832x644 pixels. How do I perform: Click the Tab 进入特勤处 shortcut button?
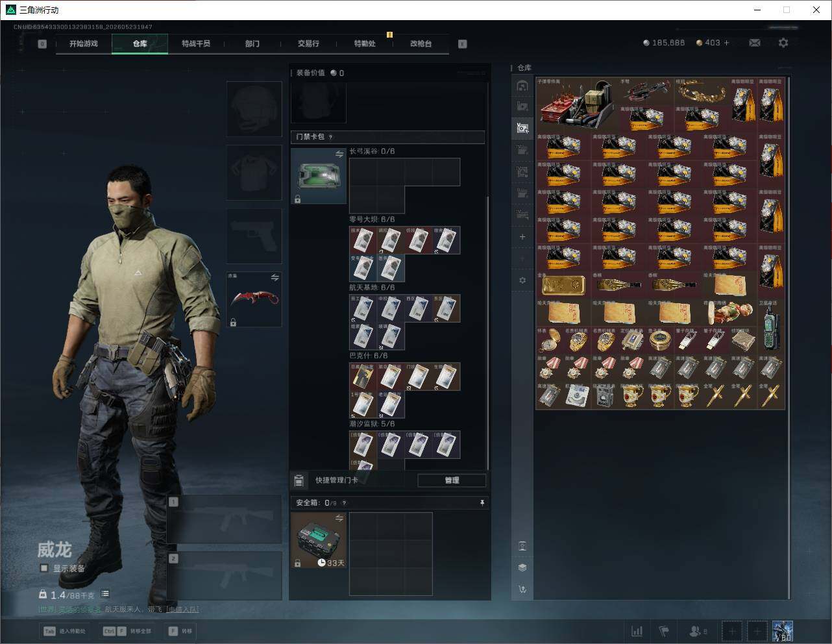pos(64,631)
